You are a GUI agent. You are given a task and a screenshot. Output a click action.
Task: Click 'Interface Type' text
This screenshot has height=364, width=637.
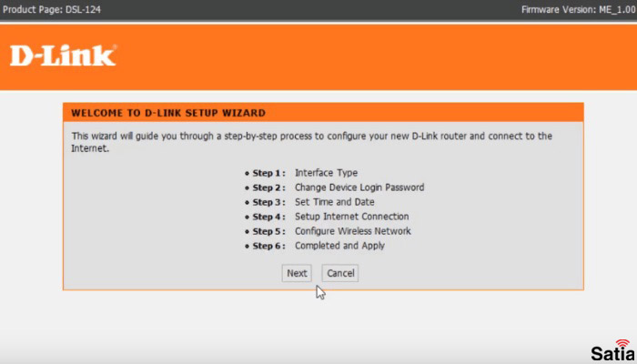coord(326,173)
